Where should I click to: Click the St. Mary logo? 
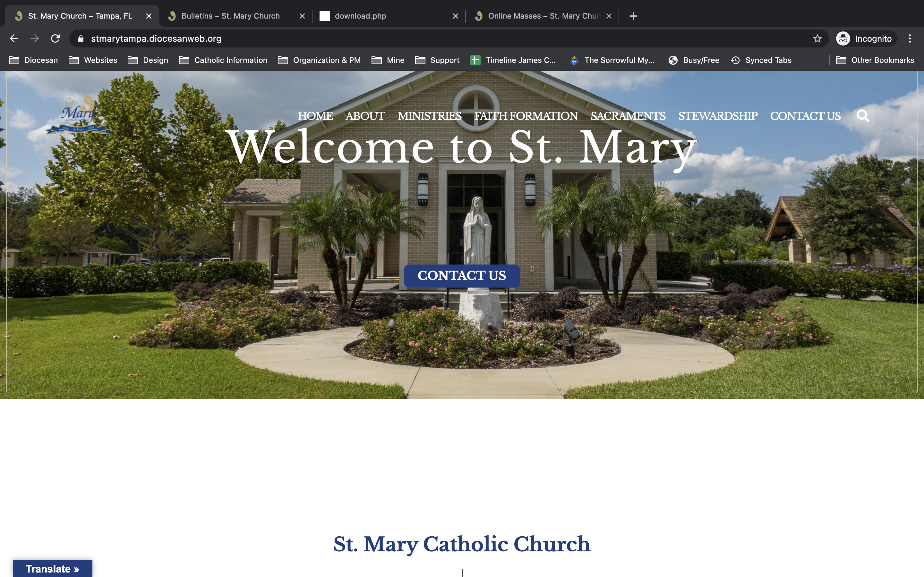click(x=78, y=114)
